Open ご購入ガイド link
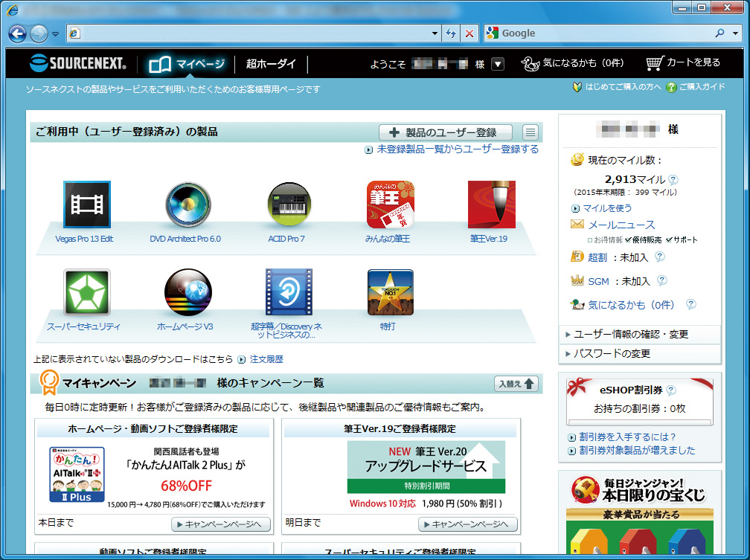 pos(696,87)
